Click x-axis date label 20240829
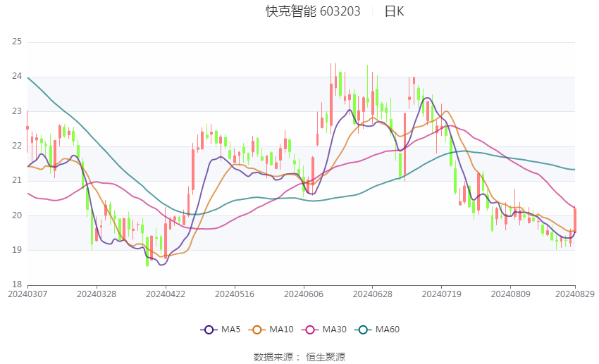This screenshot has width=599, height=364. point(575,294)
